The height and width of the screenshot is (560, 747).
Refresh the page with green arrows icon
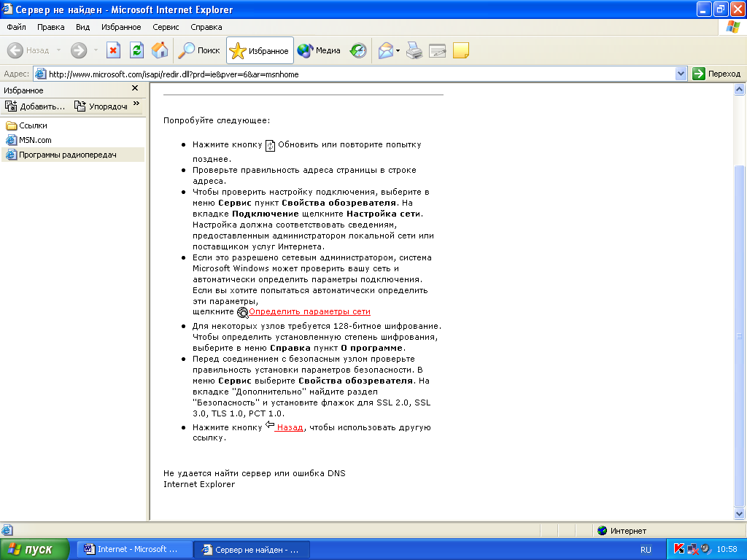[x=136, y=50]
